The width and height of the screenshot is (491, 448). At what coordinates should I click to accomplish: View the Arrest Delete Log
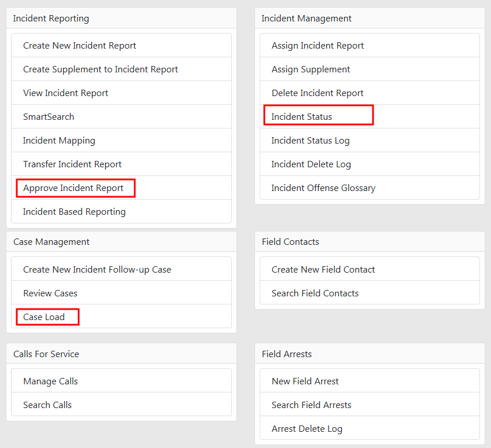point(307,429)
